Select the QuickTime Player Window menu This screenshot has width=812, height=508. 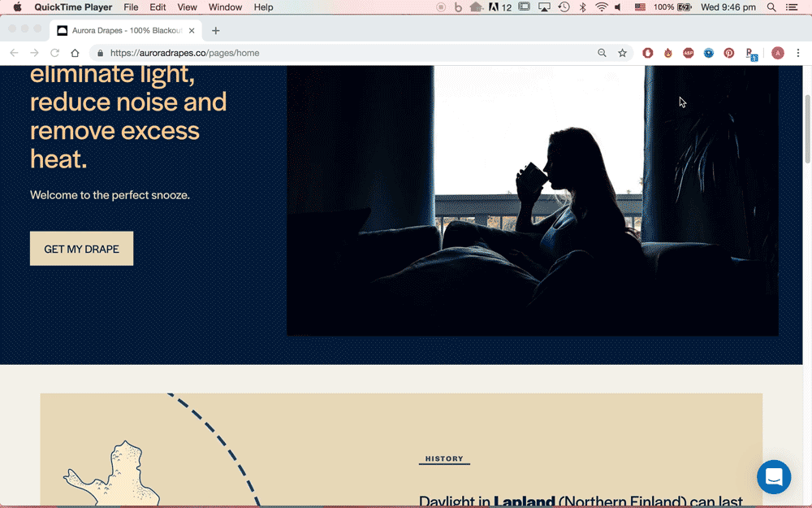click(225, 7)
